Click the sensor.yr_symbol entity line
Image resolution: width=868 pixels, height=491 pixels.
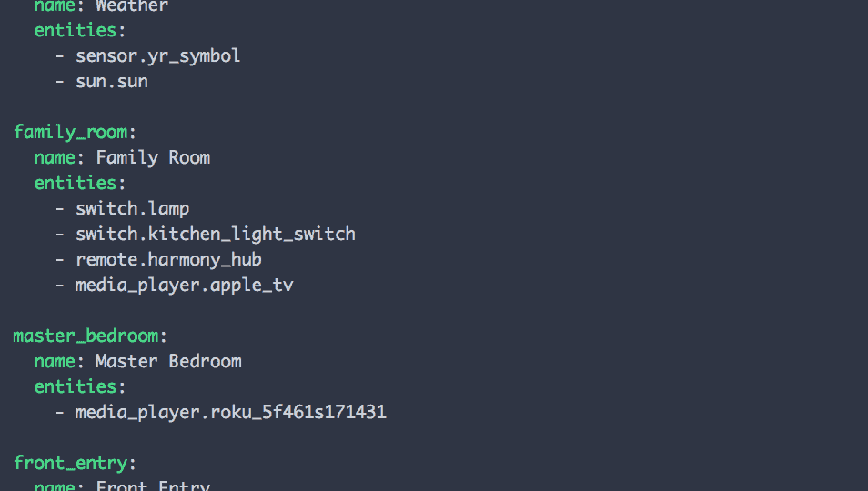157,56
